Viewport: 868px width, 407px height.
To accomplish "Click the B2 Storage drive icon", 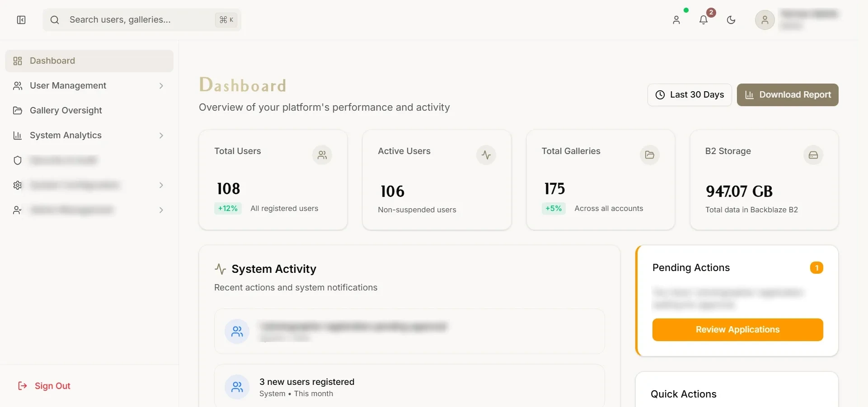I will click(x=813, y=155).
